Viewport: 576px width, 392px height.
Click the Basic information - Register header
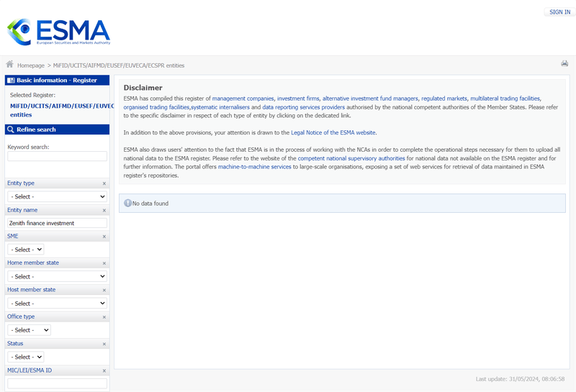58,81
